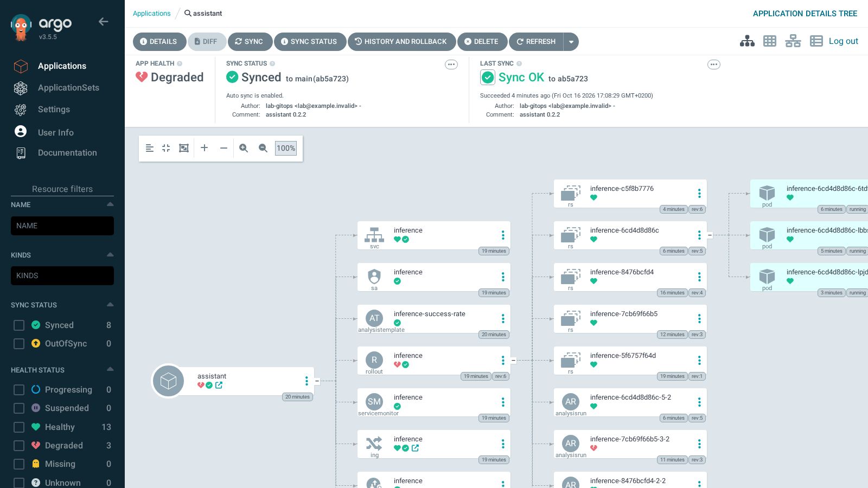Check the Synced filter checkbox
Viewport: 868px width, 488px height.
19,325
